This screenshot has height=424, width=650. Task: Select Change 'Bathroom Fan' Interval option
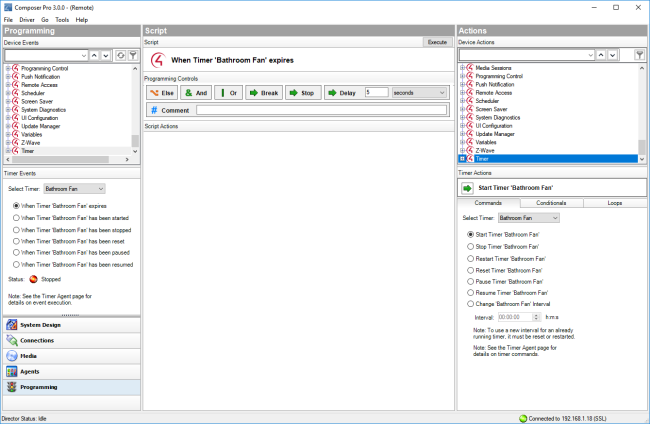471,304
